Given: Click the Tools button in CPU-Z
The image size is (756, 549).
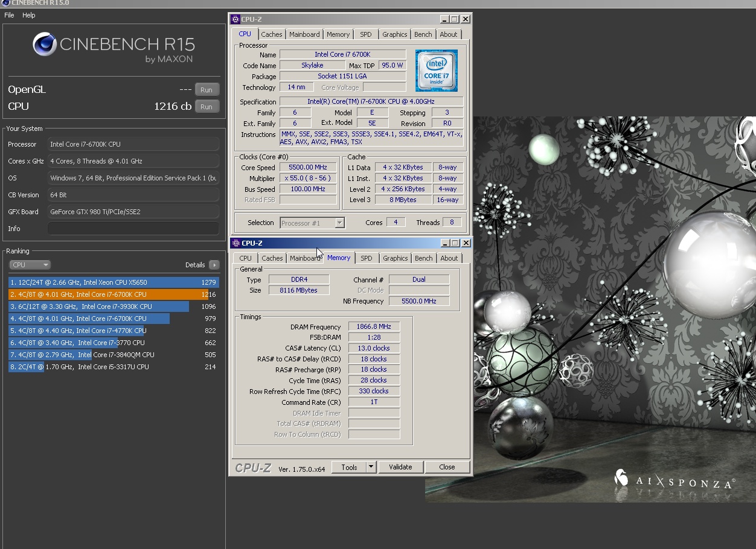Looking at the screenshot, I should 349,467.
